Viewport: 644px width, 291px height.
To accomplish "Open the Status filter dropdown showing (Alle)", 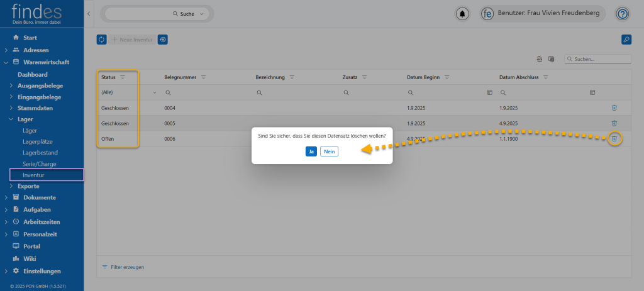I will 155,92.
